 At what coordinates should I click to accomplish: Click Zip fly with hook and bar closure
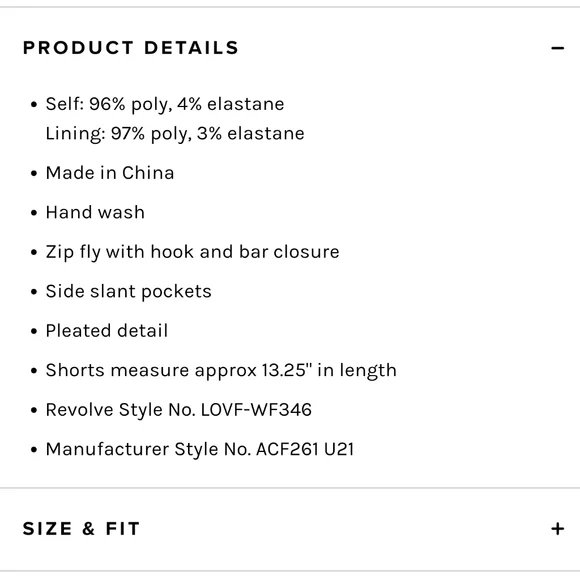(192, 252)
